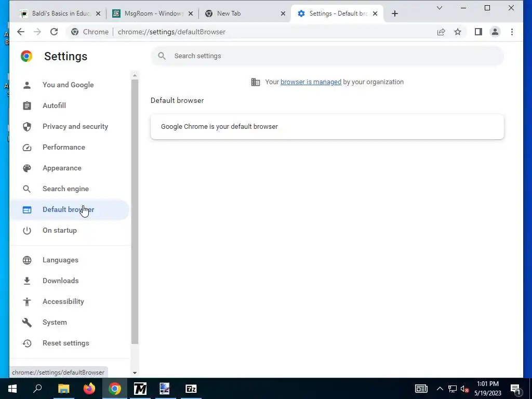Open the Chrome three-dot menu
The width and height of the screenshot is (532, 399).
(x=512, y=32)
